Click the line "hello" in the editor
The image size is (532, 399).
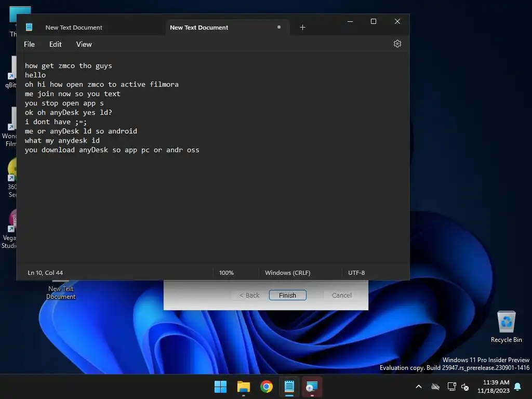tap(35, 75)
